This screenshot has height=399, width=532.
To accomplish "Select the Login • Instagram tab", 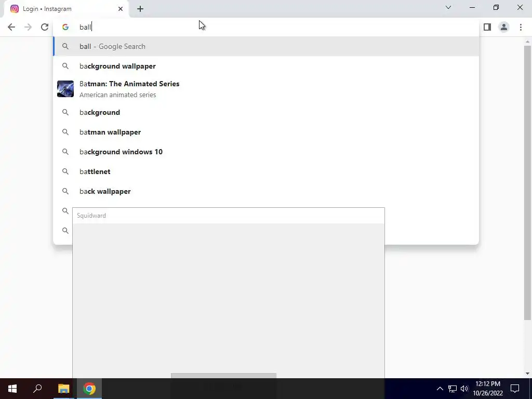I will (x=66, y=9).
